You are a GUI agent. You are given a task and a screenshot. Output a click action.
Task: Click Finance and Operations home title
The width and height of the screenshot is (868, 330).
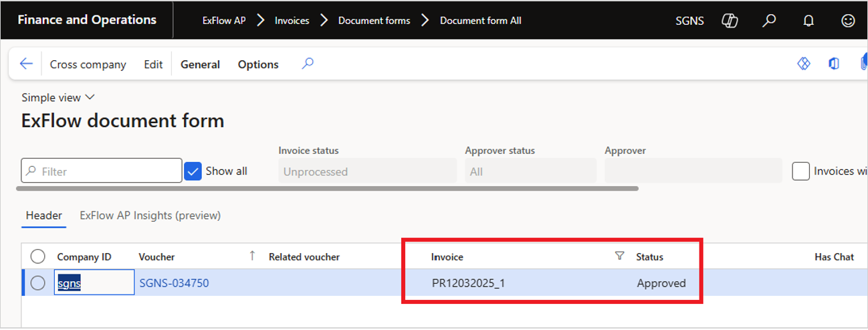point(87,19)
